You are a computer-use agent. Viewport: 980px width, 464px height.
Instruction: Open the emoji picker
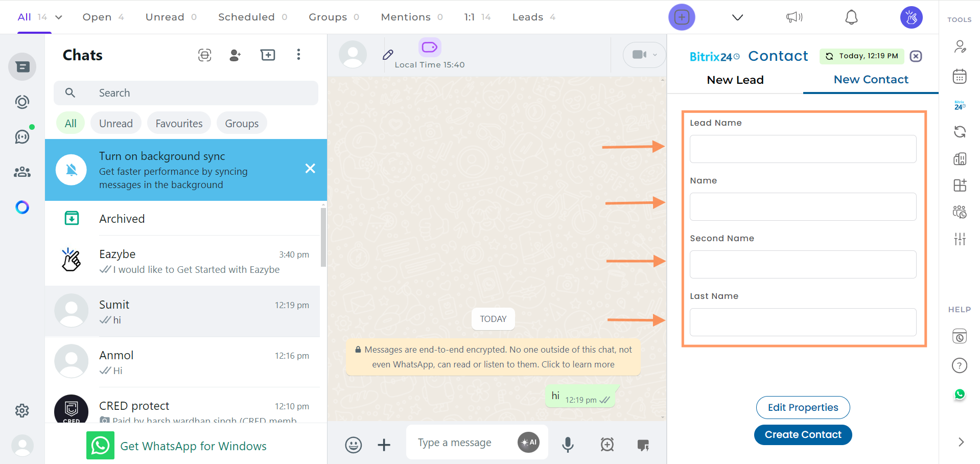point(353,445)
